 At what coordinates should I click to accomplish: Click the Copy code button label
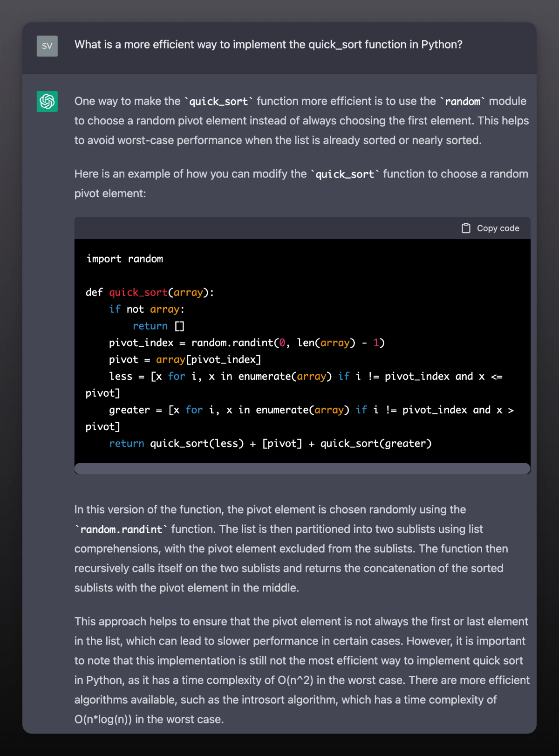point(498,228)
